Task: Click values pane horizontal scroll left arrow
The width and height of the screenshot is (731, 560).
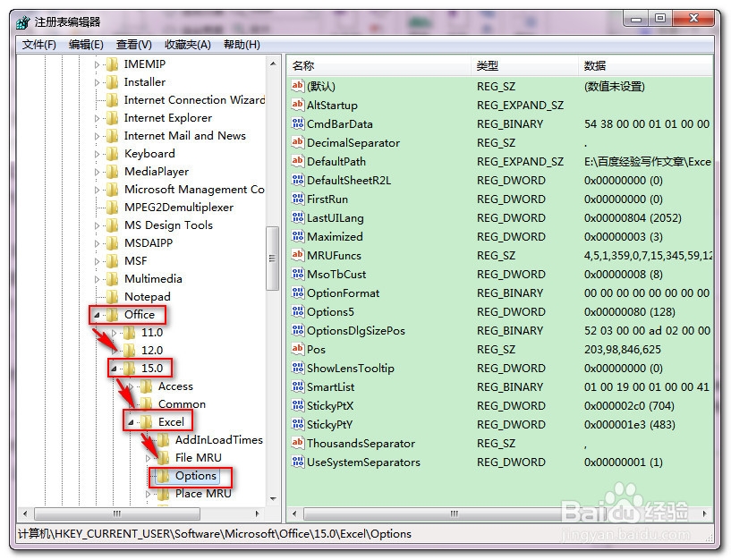Action: click(x=293, y=513)
